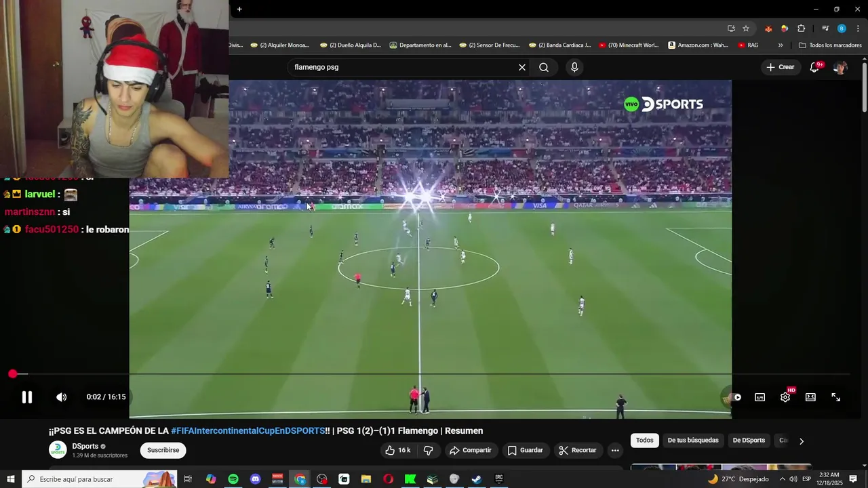Clip the video with Recortar
868x488 pixels.
[x=577, y=450]
